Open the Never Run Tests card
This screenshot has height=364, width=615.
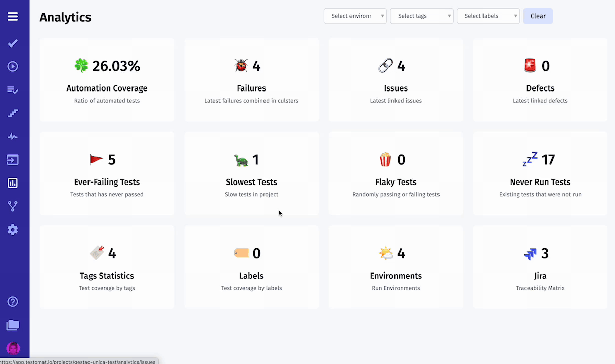[540, 173]
